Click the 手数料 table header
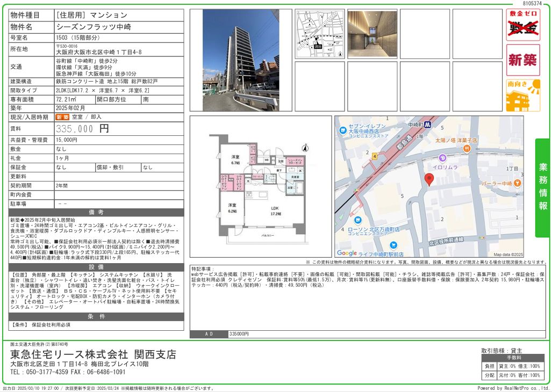The width and height of the screenshot is (552, 392). (x=514, y=358)
